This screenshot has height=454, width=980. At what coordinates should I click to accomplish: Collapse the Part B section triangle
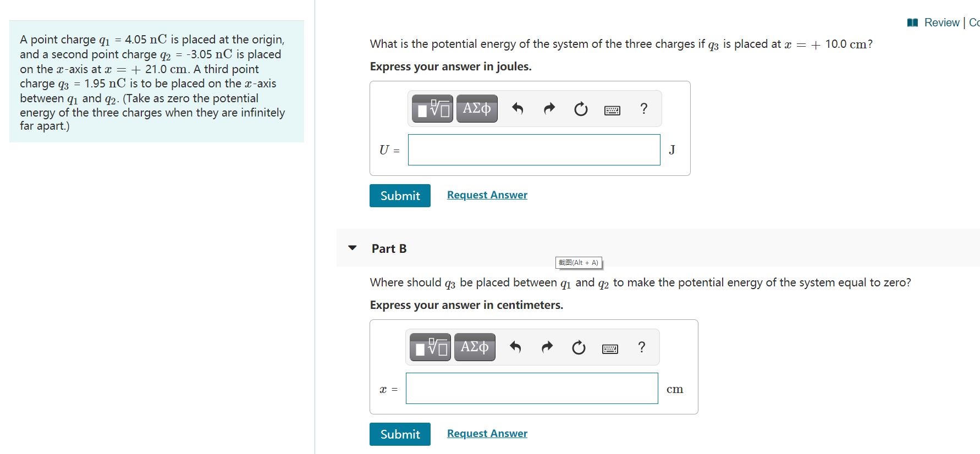(x=352, y=248)
